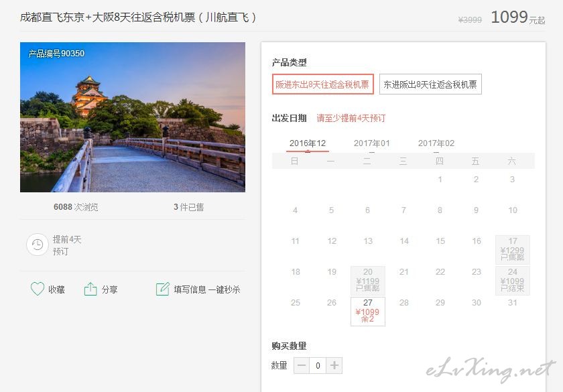Select 阪进东出8天往返含税机票 product type

(323, 84)
